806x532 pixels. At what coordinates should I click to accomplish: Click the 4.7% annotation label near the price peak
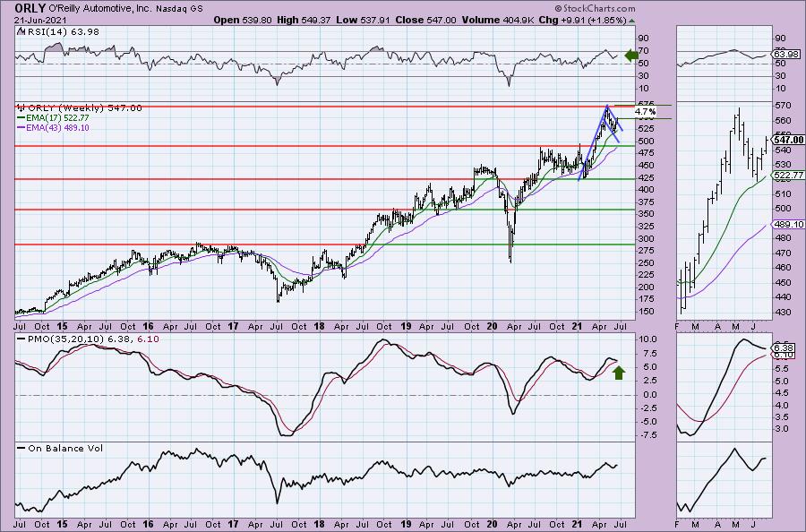(645, 112)
